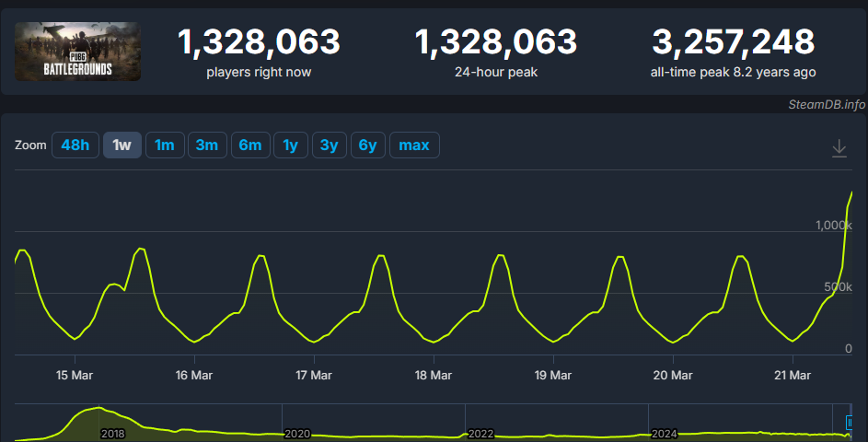The image size is (868, 442).
Task: Click the 2018 peak in the navigator
Action: pos(98,411)
